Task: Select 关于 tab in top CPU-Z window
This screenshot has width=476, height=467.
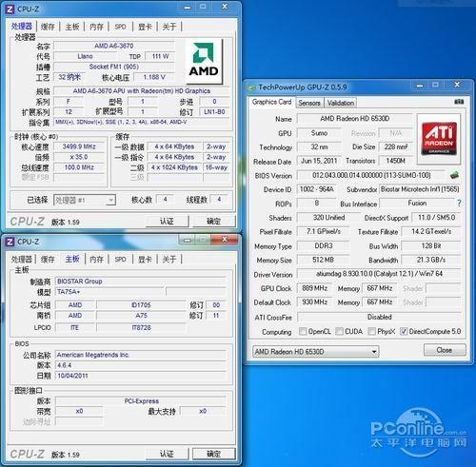Action: pos(169,27)
